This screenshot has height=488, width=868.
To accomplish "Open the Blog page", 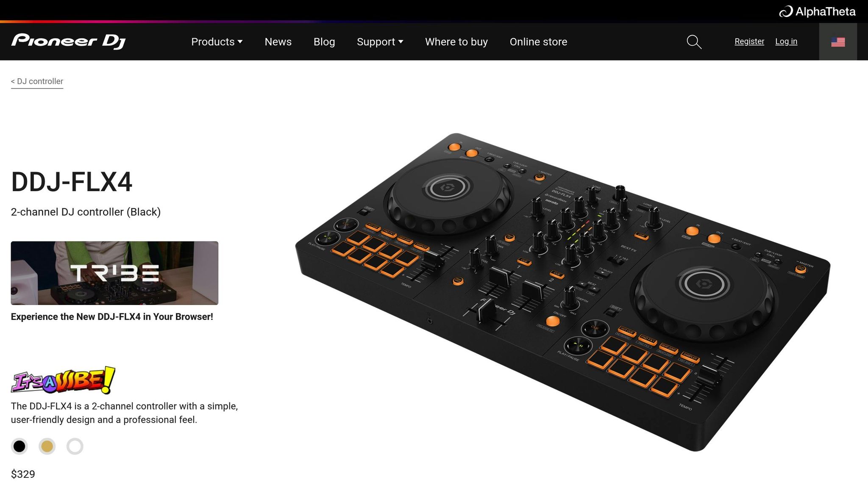I will pyautogui.click(x=324, y=42).
